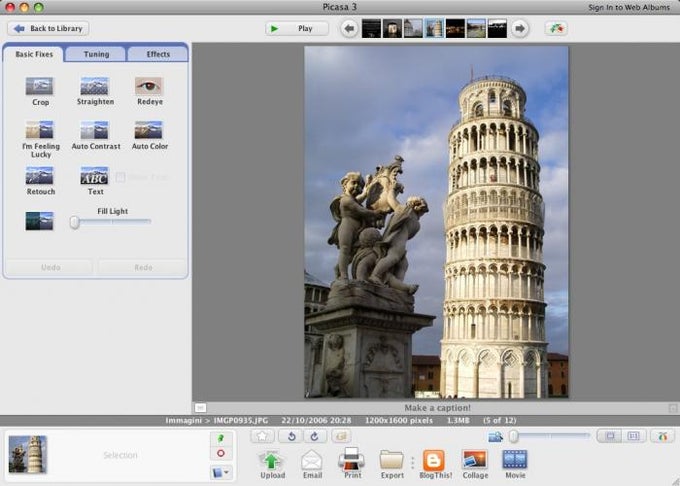The width and height of the screenshot is (680, 486).
Task: Star the current photo
Action: pos(262,436)
